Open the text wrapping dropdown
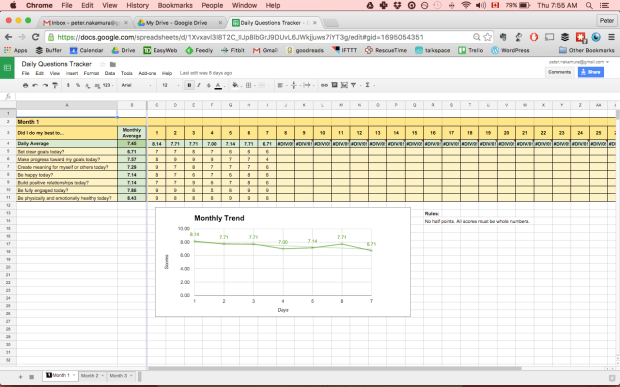 [308, 85]
